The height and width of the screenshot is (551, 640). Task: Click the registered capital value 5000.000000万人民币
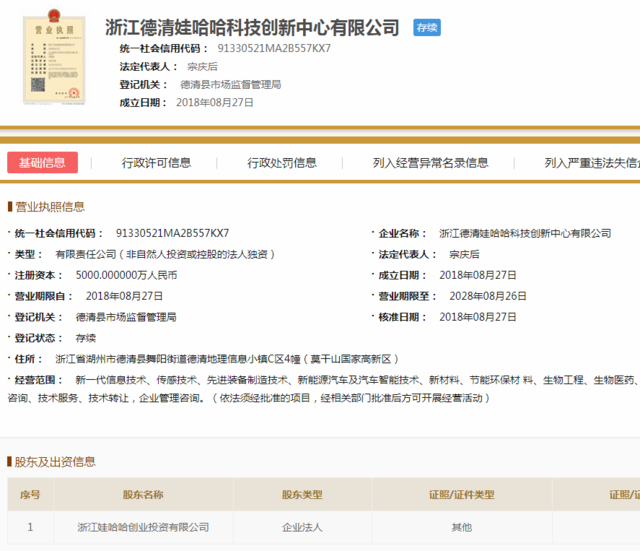(126, 275)
